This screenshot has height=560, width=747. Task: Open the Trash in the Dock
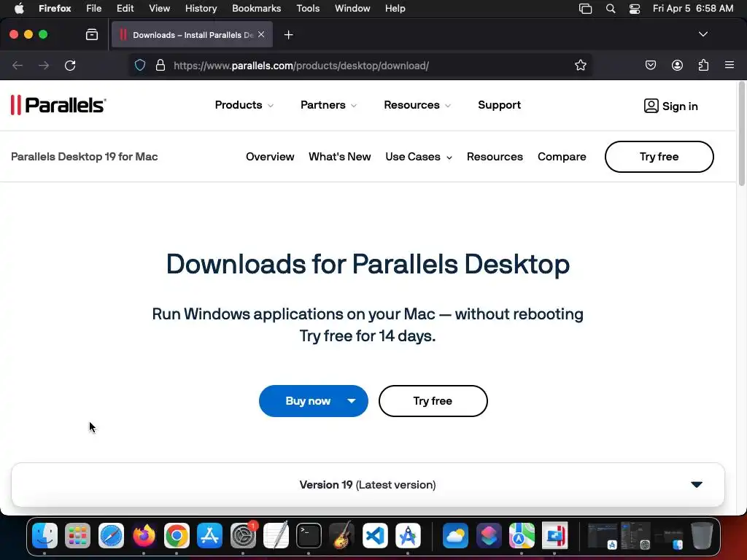point(703,536)
